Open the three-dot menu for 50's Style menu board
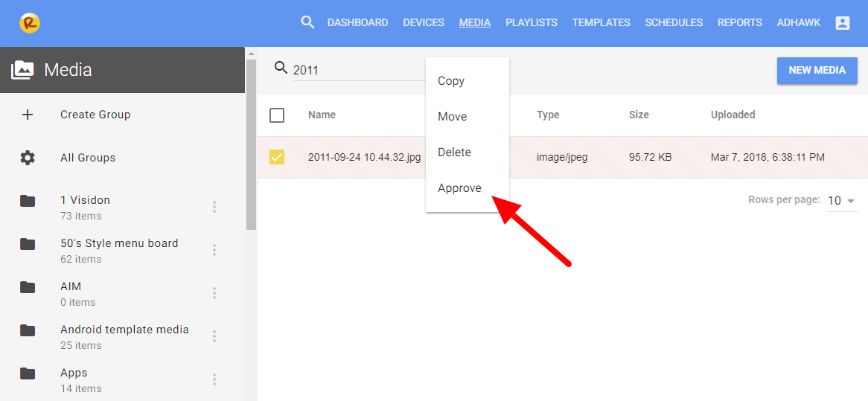Viewport: 868px width, 401px height. tap(214, 250)
